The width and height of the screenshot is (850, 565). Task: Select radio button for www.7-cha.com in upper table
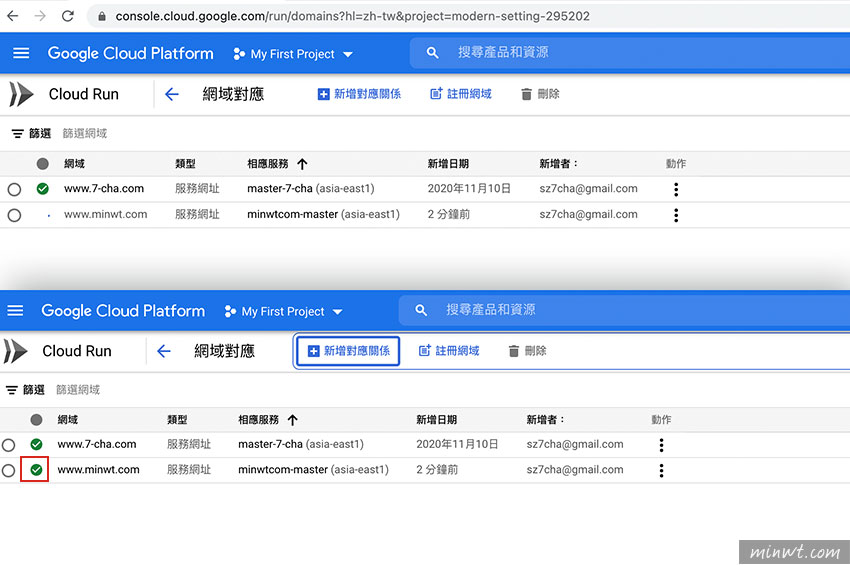(15, 189)
